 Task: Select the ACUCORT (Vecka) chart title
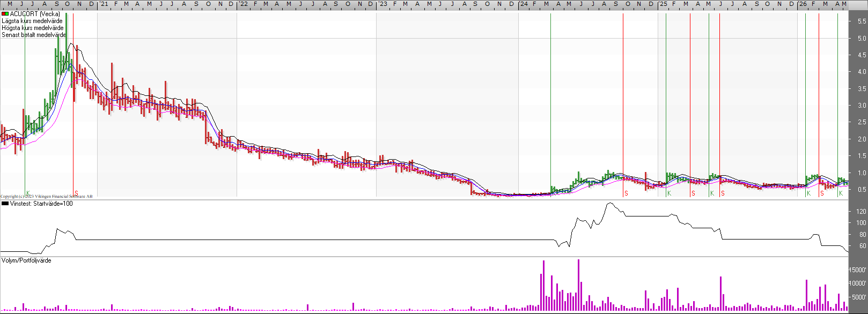(x=35, y=14)
